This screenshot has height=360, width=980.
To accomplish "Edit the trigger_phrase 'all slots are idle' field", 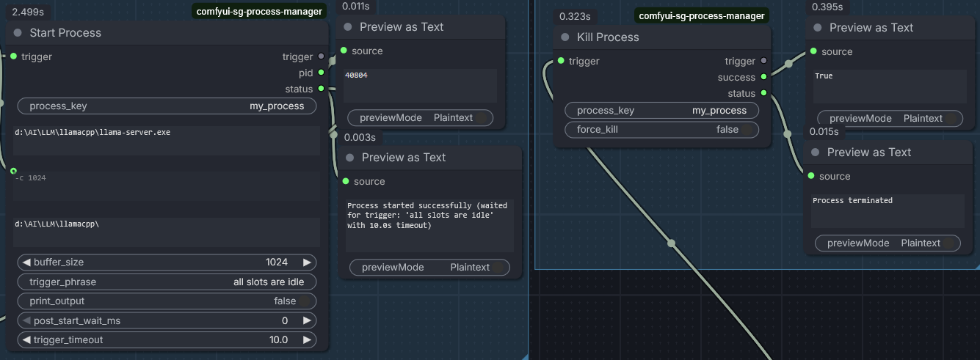I will pyautogui.click(x=167, y=282).
